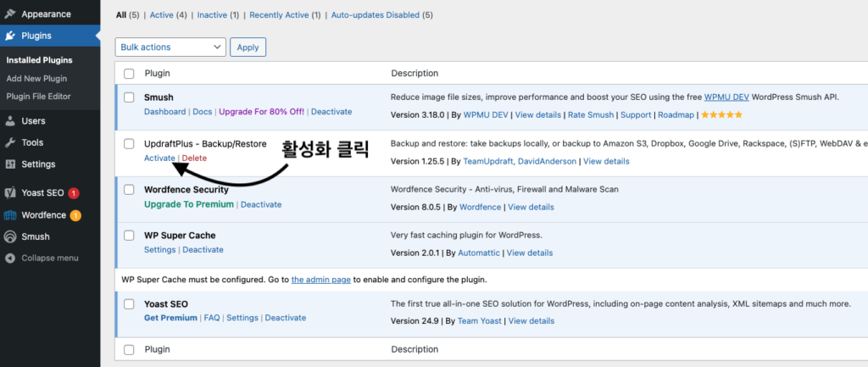Screen dimensions: 868x367
Task: Filter plugins by Active (4)
Action: 169,15
